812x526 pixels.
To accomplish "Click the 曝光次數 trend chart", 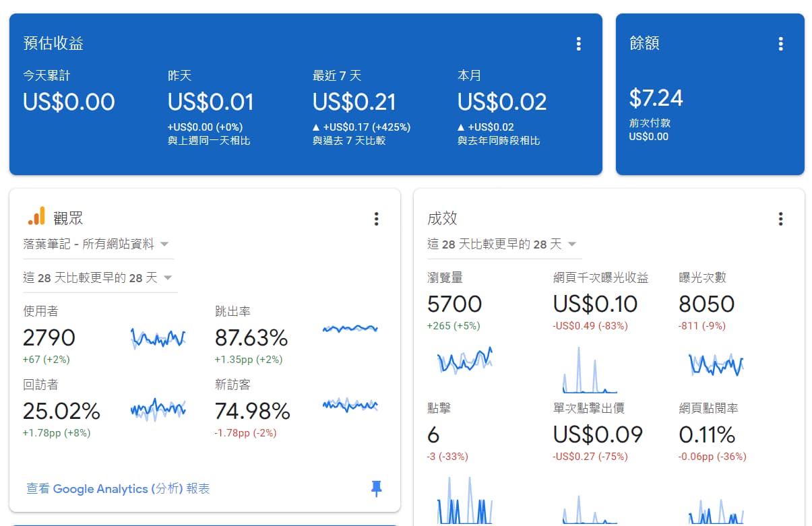I will coord(716,364).
